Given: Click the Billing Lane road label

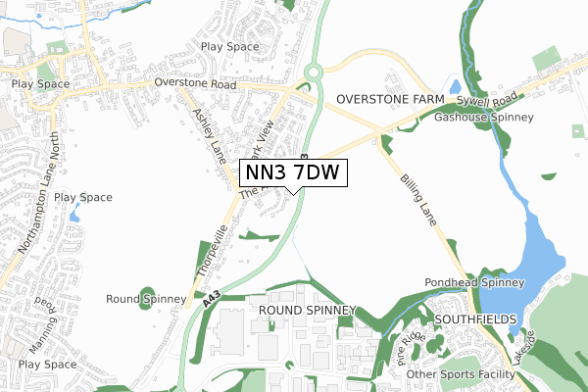Looking at the screenshot, I should 418,200.
